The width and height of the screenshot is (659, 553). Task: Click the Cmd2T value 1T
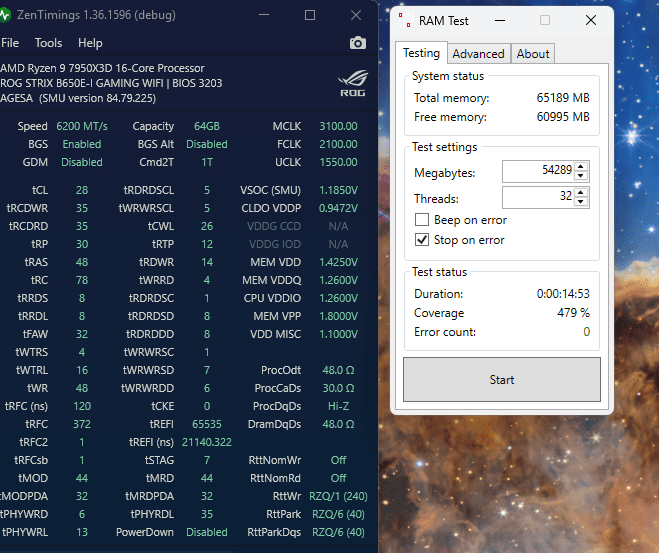pyautogui.click(x=207, y=162)
